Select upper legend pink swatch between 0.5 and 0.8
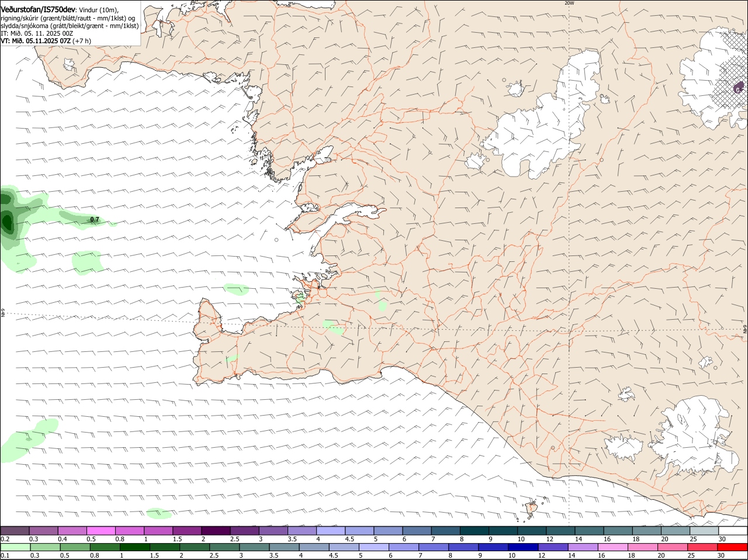 (x=101, y=530)
